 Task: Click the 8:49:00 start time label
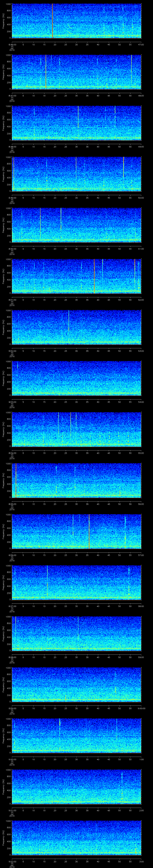(x=12, y=197)
